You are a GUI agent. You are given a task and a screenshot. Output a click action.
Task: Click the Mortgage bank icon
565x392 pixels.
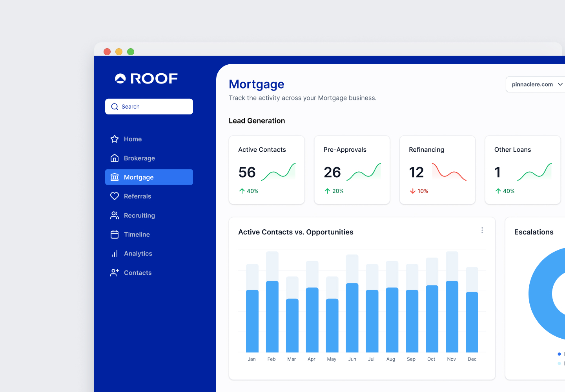tap(115, 177)
